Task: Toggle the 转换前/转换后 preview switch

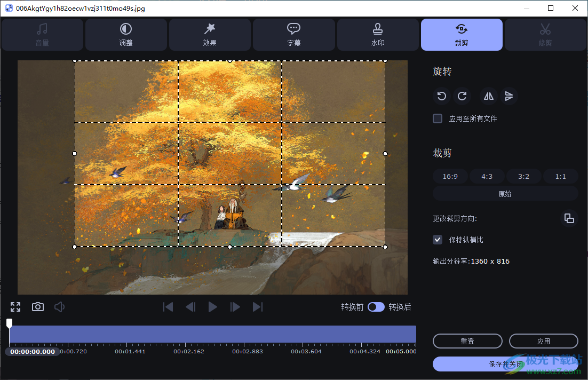Action: (x=376, y=307)
